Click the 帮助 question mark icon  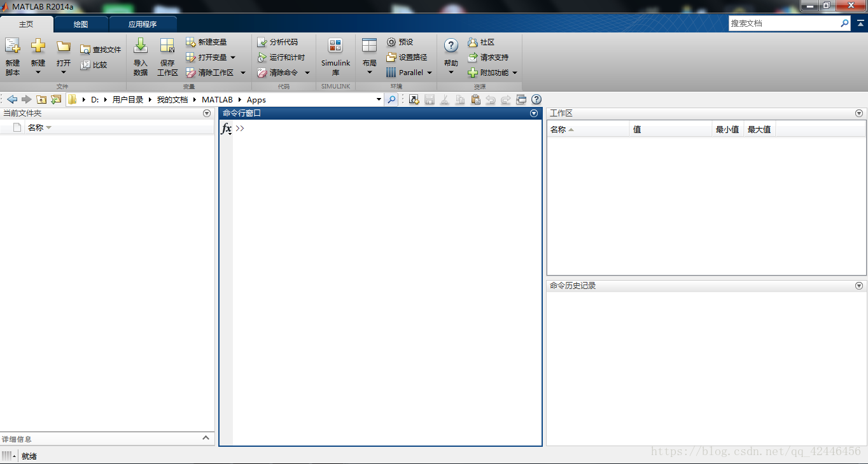pyautogui.click(x=451, y=46)
